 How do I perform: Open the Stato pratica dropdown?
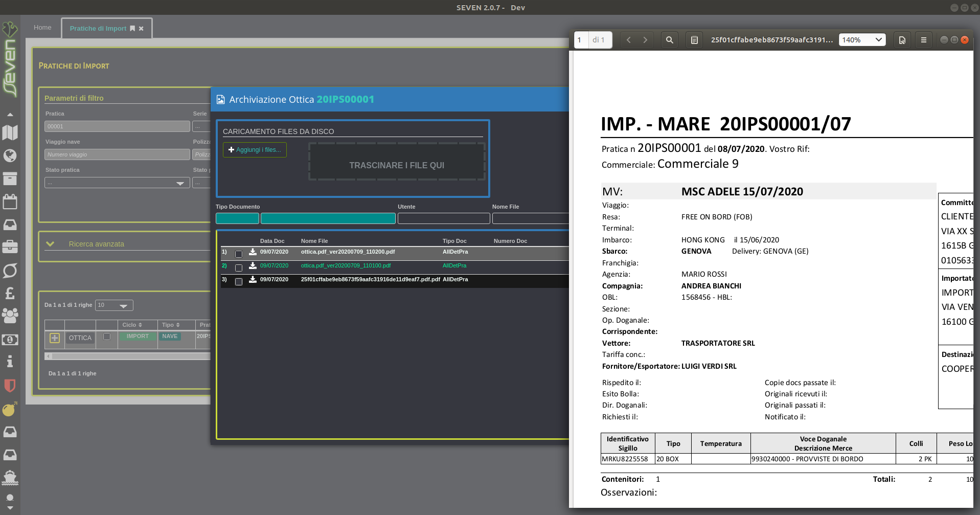(x=117, y=183)
